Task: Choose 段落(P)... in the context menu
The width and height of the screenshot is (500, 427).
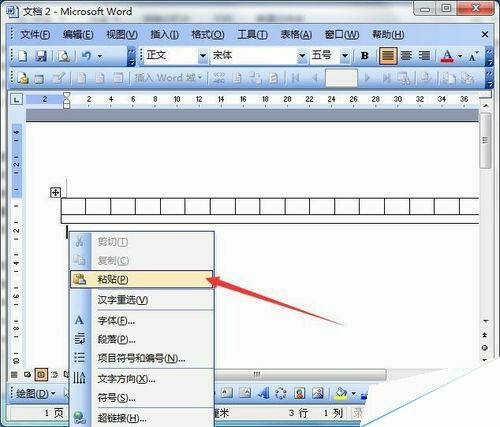Action: (x=141, y=339)
